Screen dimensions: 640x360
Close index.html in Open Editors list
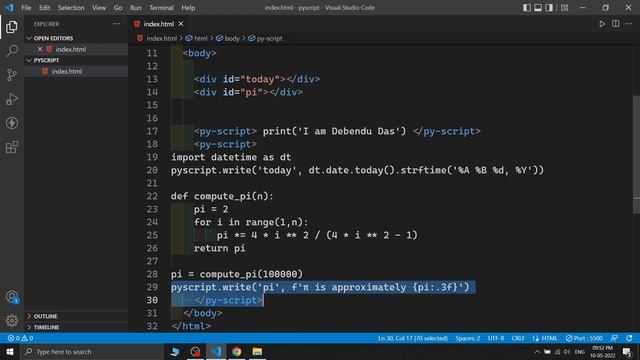[x=40, y=49]
